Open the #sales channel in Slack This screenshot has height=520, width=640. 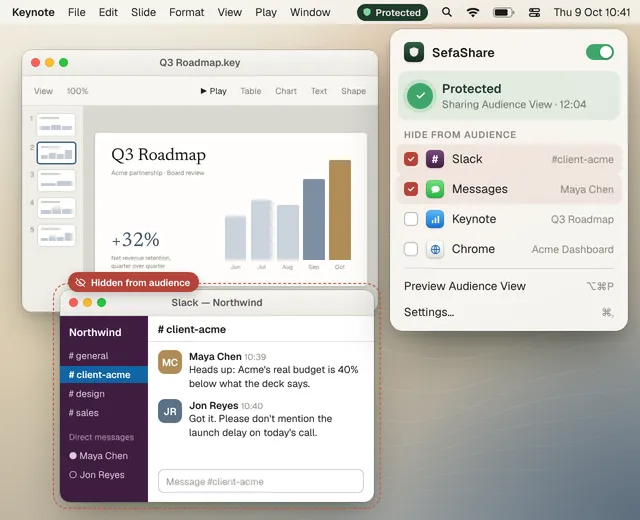tap(104, 413)
